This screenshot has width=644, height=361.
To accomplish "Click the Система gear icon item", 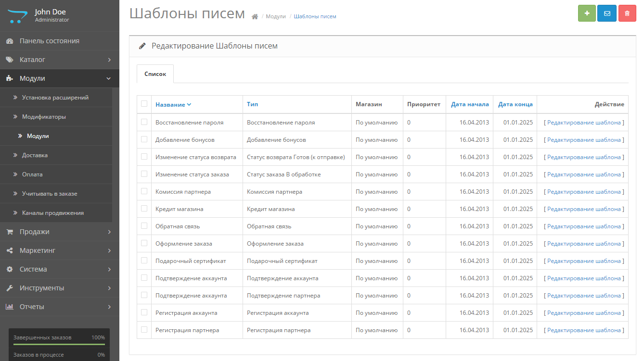I will pyautogui.click(x=10, y=269).
